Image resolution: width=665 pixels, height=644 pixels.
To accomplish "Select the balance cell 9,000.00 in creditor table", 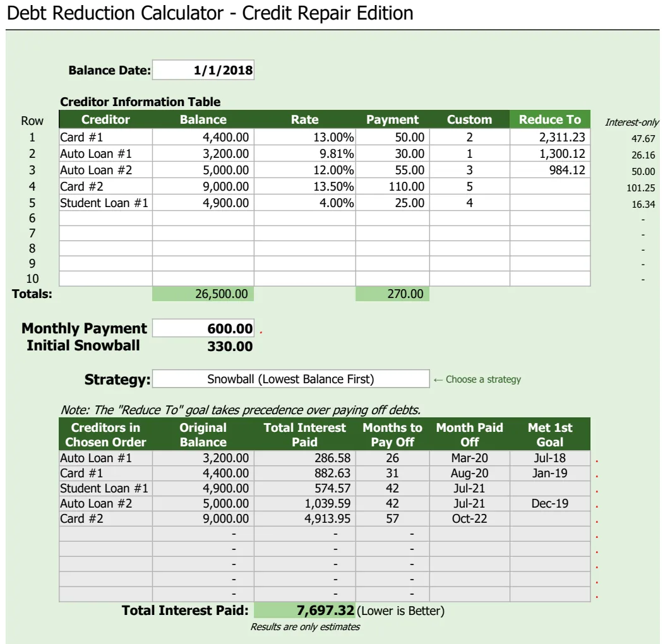I will click(x=203, y=186).
